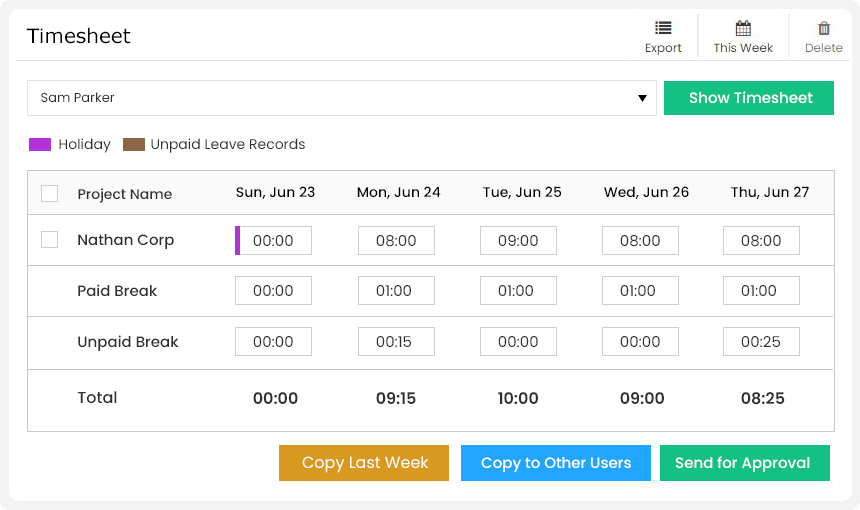Viewport: 860px width, 510px height.
Task: Open the Sam Parker user dropdown
Action: [342, 98]
